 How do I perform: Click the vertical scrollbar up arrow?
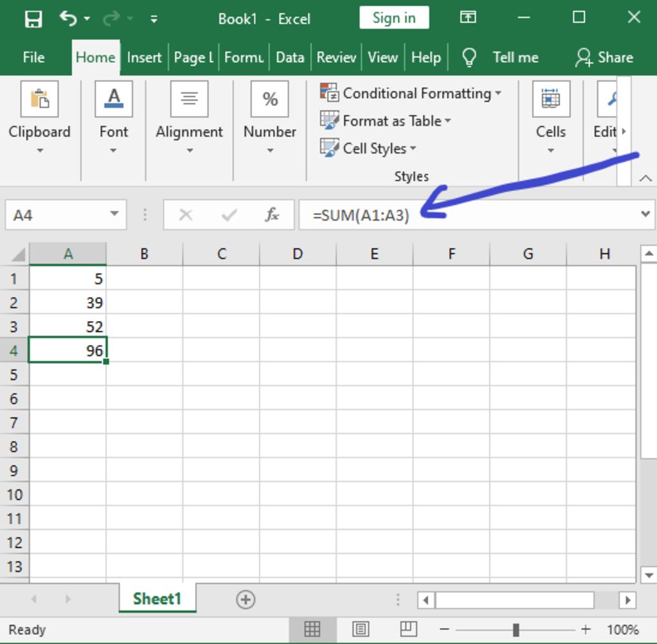pos(649,253)
